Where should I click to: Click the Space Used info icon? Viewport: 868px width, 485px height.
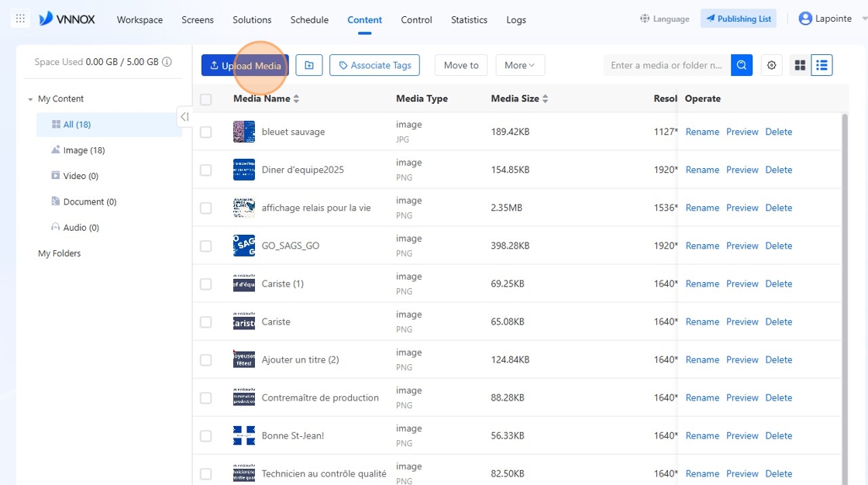point(167,61)
